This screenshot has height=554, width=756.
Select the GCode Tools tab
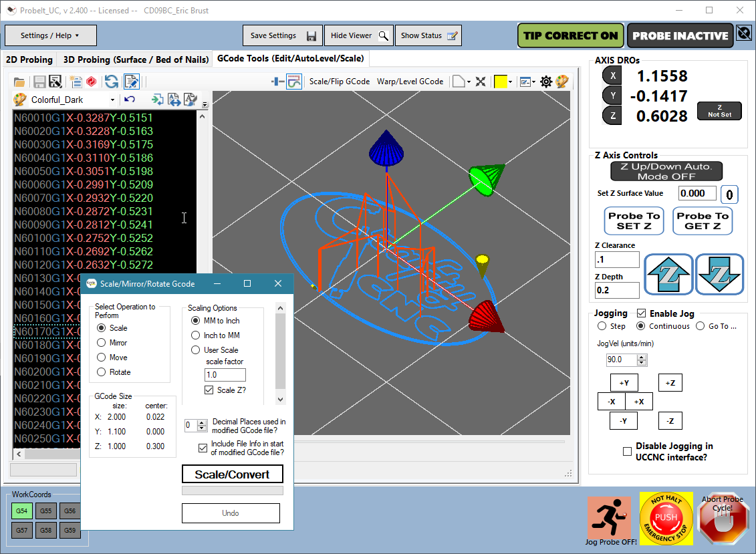coord(290,58)
